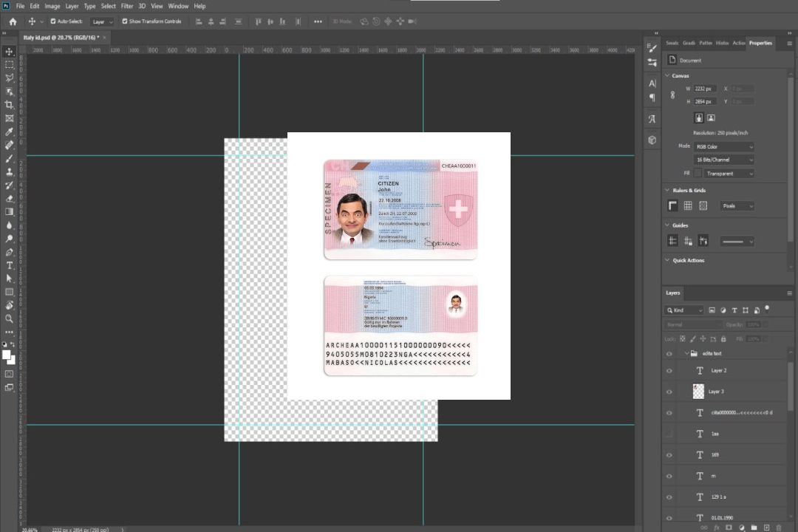
Task: Delete layer with the trash icon
Action: point(779,527)
